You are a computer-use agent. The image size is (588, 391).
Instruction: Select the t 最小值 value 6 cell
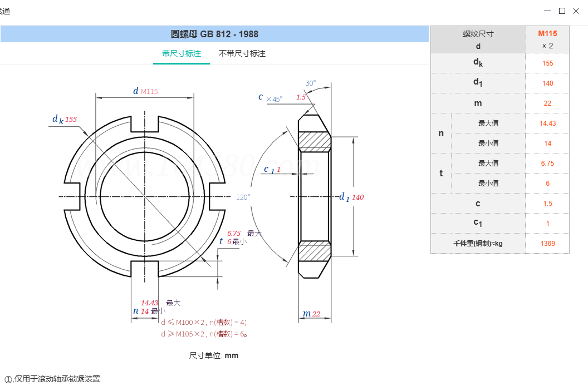[x=547, y=184]
